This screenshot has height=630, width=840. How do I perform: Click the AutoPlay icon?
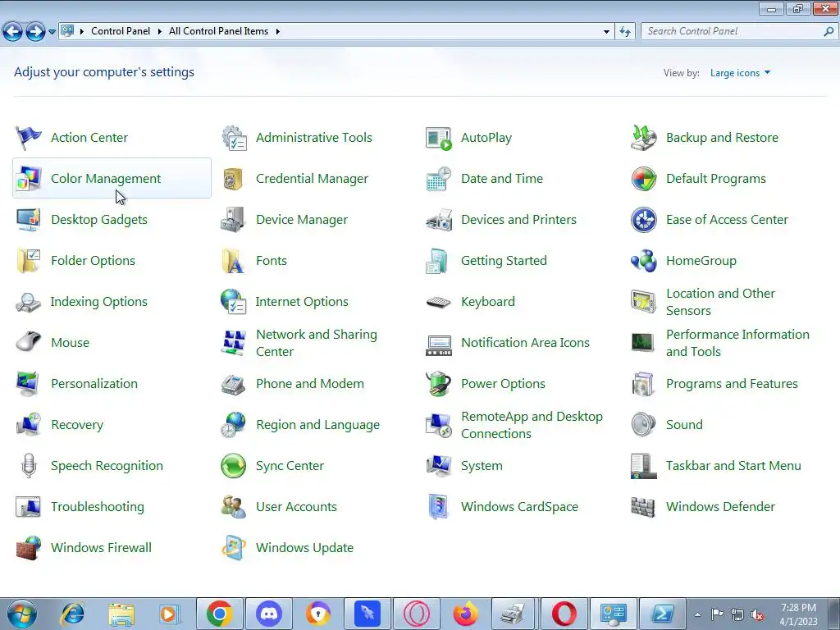439,138
